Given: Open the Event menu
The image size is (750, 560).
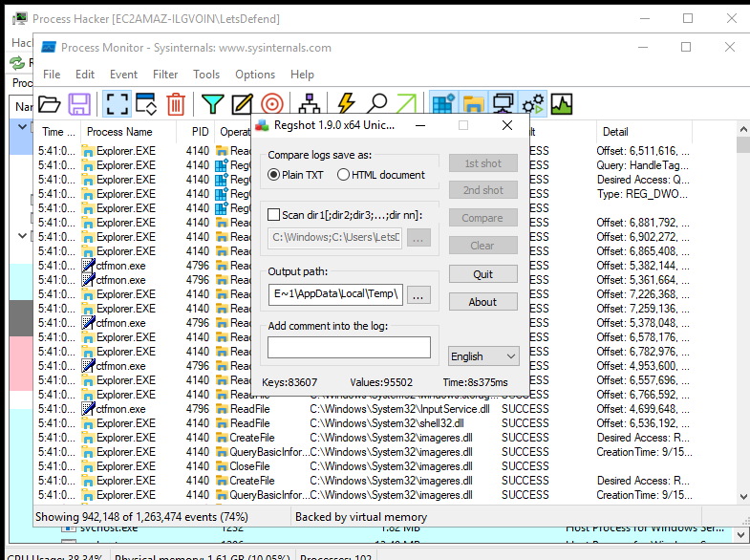Looking at the screenshot, I should [x=123, y=75].
